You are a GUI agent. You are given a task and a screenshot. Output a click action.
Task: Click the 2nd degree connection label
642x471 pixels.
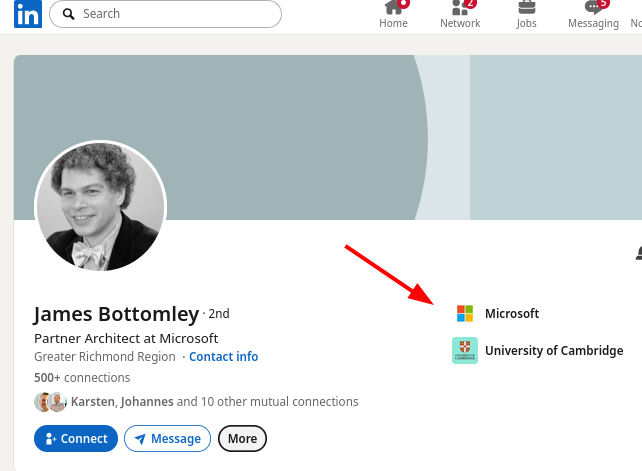click(x=219, y=314)
